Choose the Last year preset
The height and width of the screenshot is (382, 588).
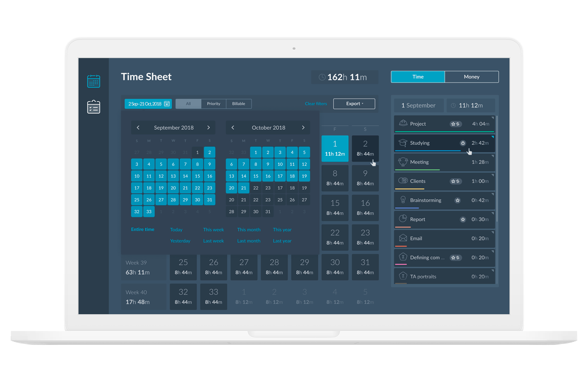[282, 241]
